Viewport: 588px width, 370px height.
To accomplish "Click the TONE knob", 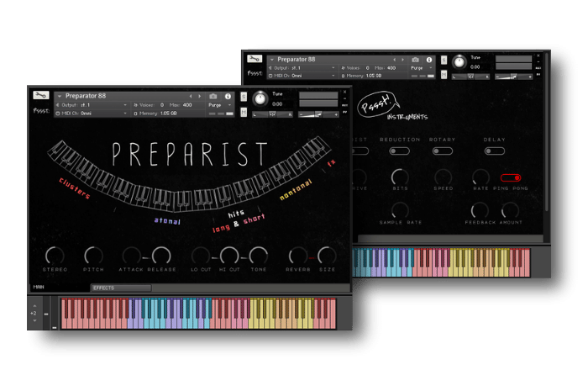I will tap(259, 256).
